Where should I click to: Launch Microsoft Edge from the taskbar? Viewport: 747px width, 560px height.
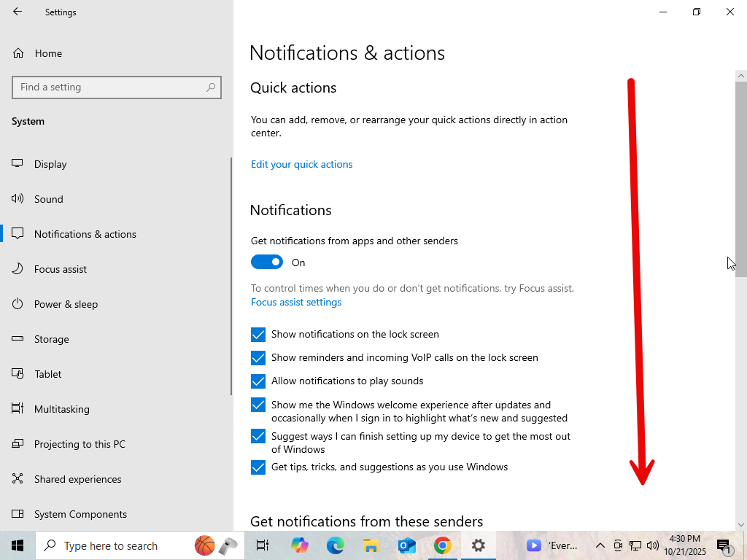(335, 545)
